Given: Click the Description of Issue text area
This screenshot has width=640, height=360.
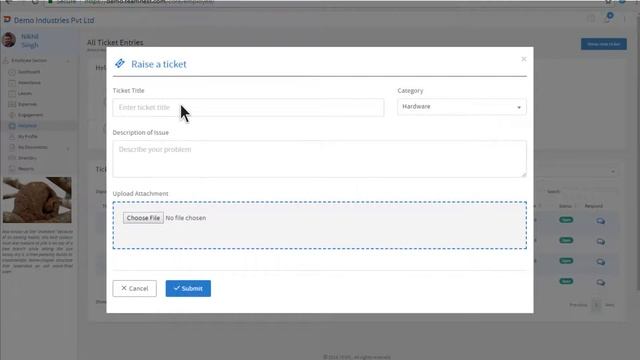Looking at the screenshot, I should [320, 159].
